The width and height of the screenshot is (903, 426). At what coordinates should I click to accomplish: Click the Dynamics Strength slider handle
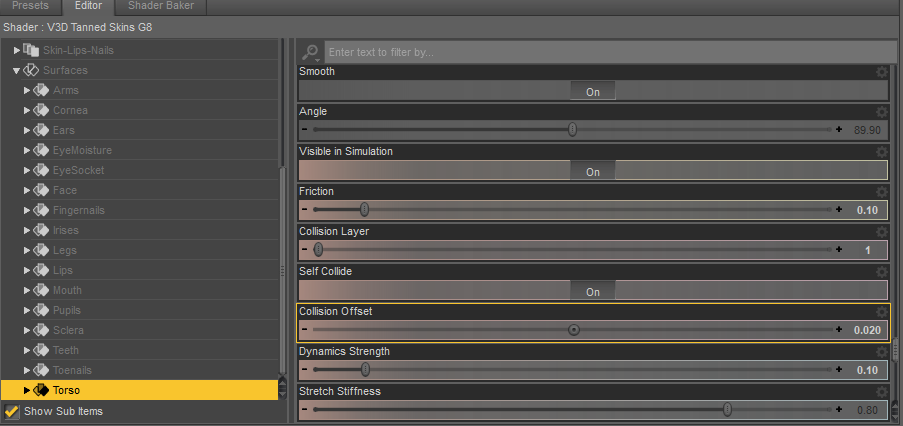point(365,370)
